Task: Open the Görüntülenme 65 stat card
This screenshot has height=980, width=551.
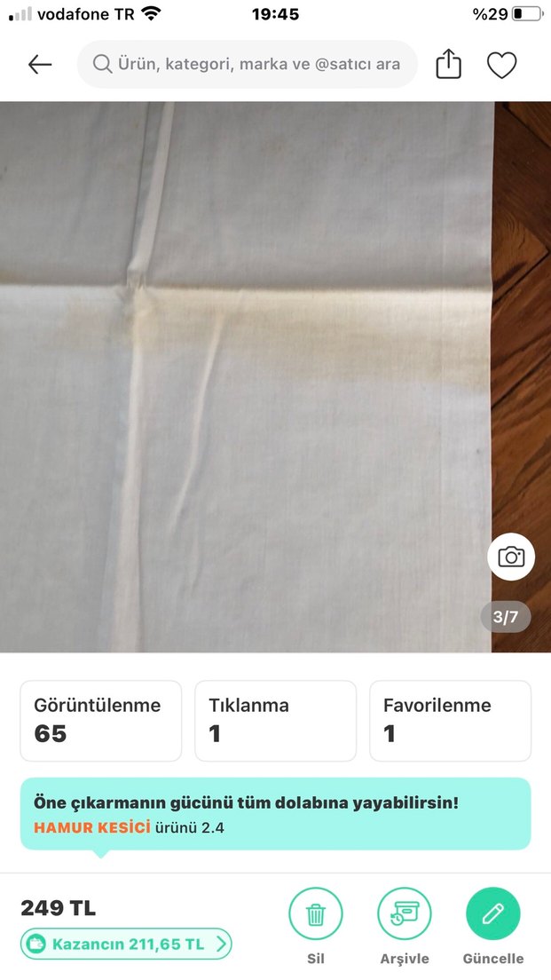Action: [x=101, y=721]
